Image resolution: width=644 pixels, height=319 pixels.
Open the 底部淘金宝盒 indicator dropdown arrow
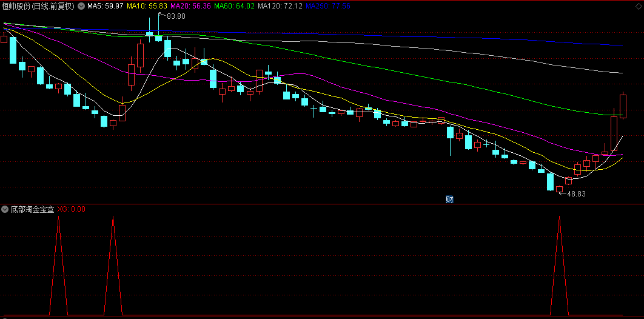[x=5, y=209]
